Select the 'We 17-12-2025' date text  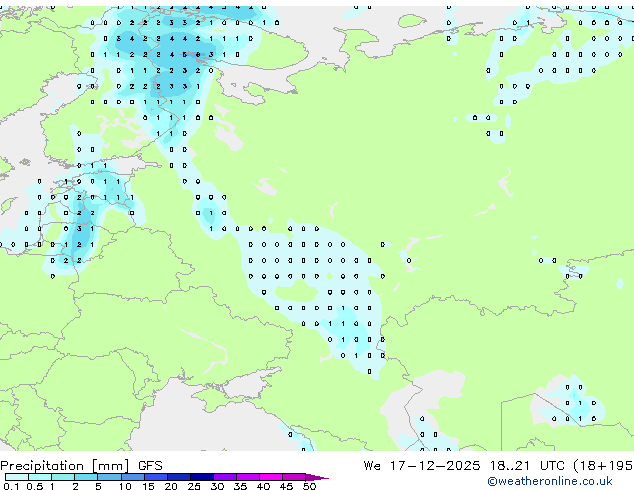[x=422, y=466]
